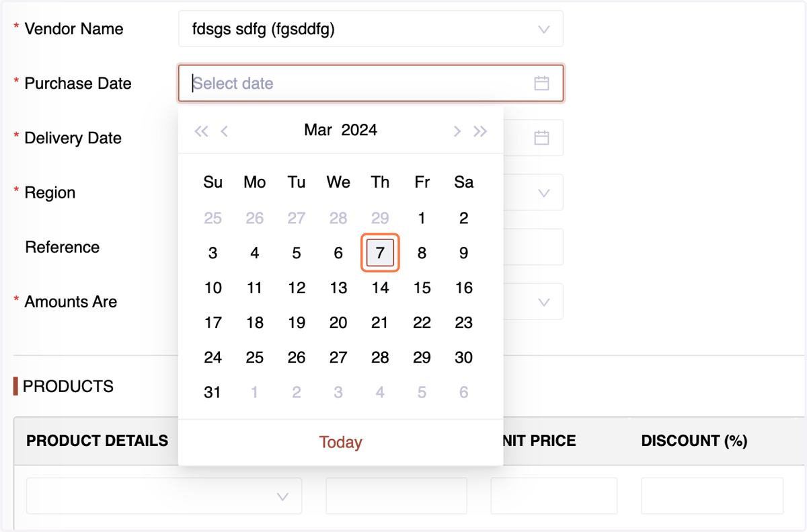Choose March 21 in the date picker
Screen dimensions: 807x532
[380, 323]
